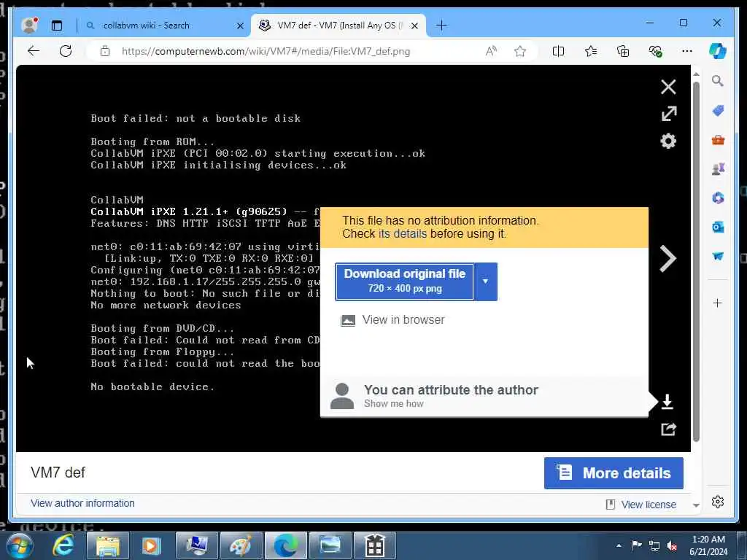Show hidden tray icons arrow

(x=619, y=545)
